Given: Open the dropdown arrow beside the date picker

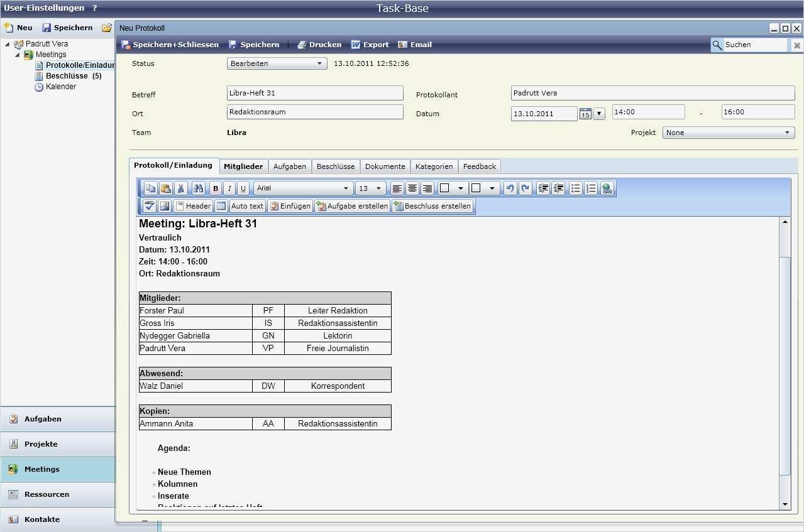Looking at the screenshot, I should tap(599, 114).
